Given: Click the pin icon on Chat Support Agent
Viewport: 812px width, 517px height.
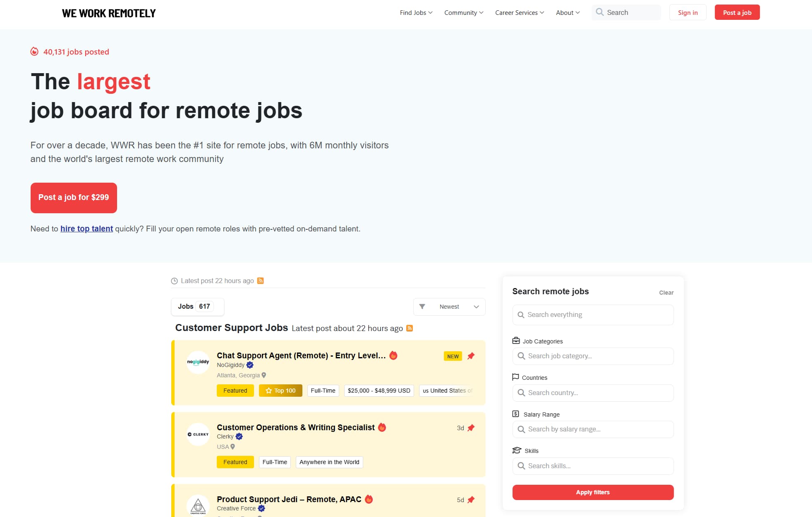Looking at the screenshot, I should (471, 356).
